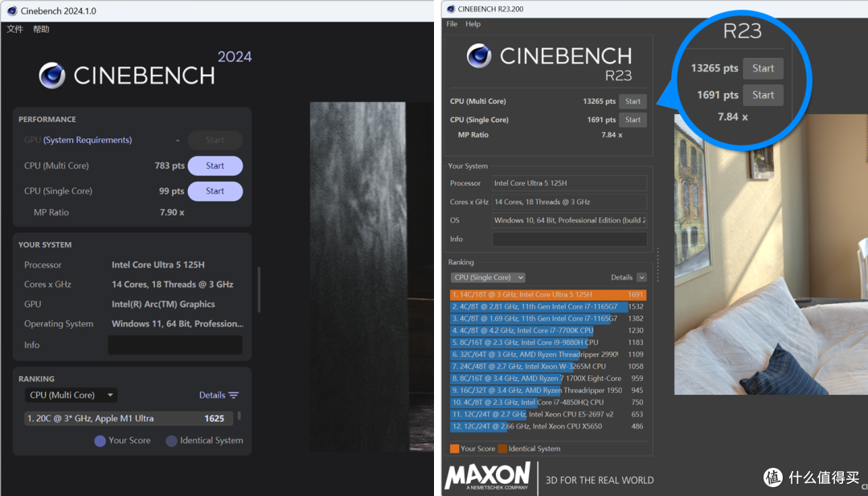Open the CPU (Single Core) ranking dropdown in R23
This screenshot has height=496, width=868.
488,277
